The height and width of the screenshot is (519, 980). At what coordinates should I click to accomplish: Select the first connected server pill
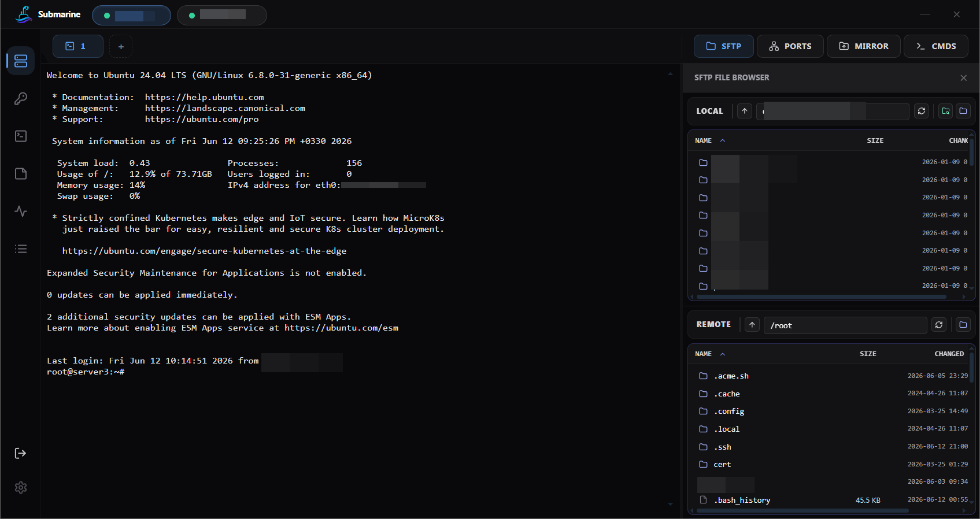click(131, 16)
